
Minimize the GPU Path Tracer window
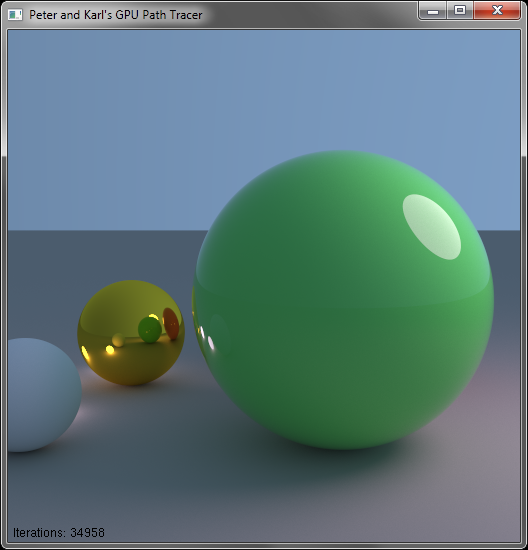433,11
